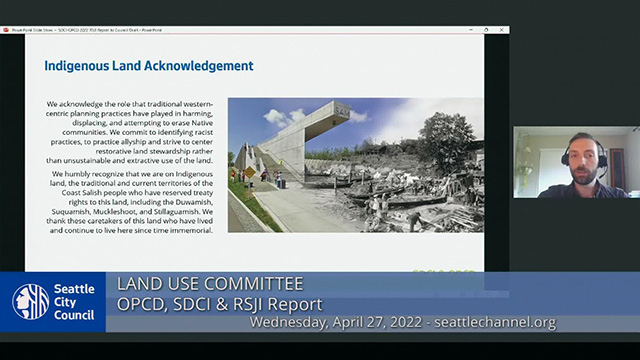Minimize the PowerPoint Slide Show window

(471, 30)
